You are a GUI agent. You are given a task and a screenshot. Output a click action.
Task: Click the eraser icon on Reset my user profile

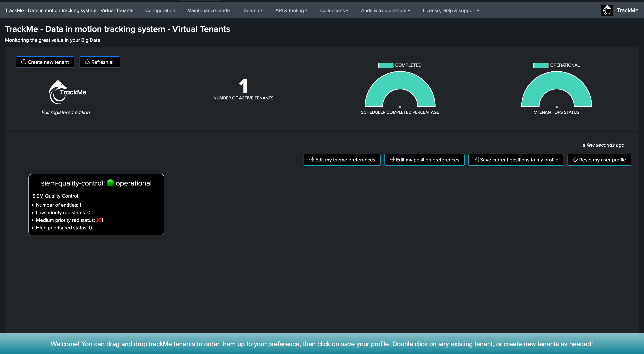tap(575, 160)
